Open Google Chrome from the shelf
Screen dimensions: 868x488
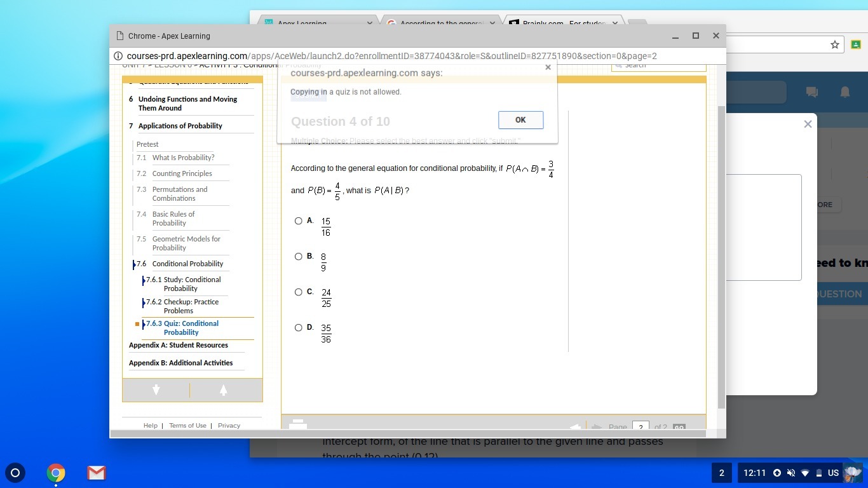(x=56, y=473)
